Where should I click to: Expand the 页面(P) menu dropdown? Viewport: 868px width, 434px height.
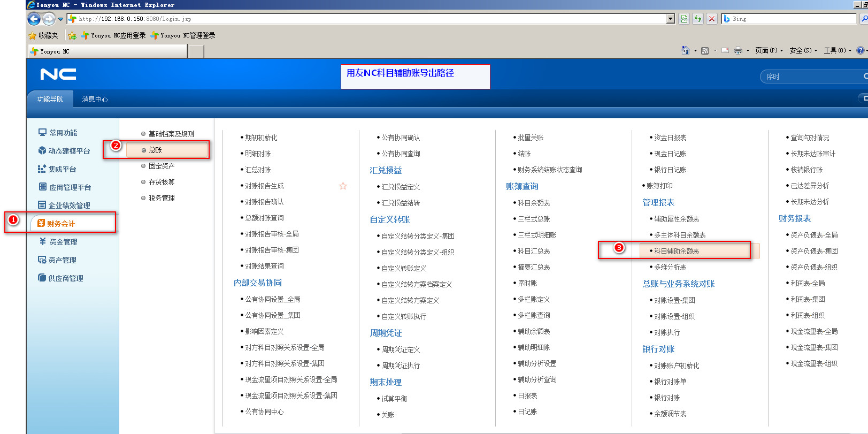pyautogui.click(x=769, y=50)
